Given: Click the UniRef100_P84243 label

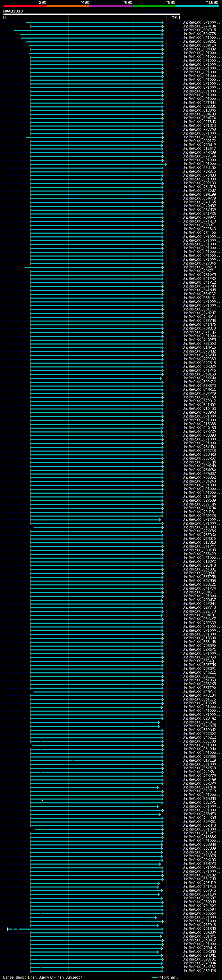Looking at the screenshot, I should (x=199, y=481).
